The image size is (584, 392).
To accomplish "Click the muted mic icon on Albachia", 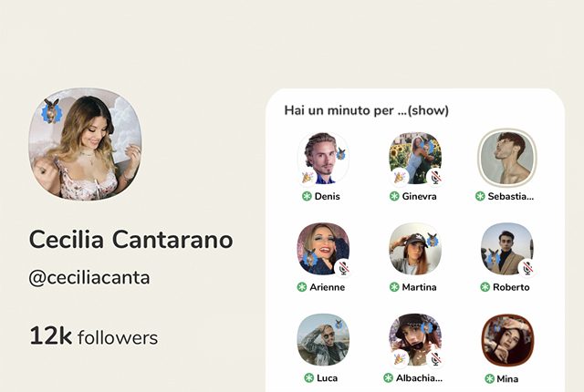I will click(x=435, y=358).
